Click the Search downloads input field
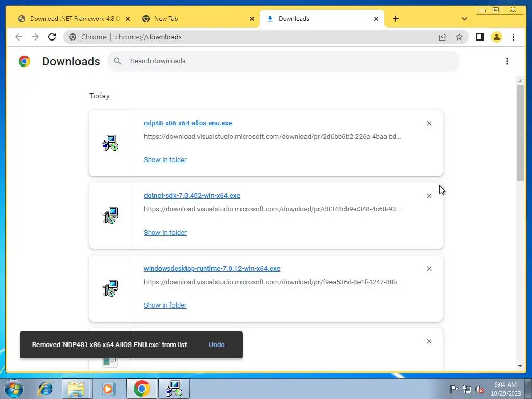 click(283, 61)
